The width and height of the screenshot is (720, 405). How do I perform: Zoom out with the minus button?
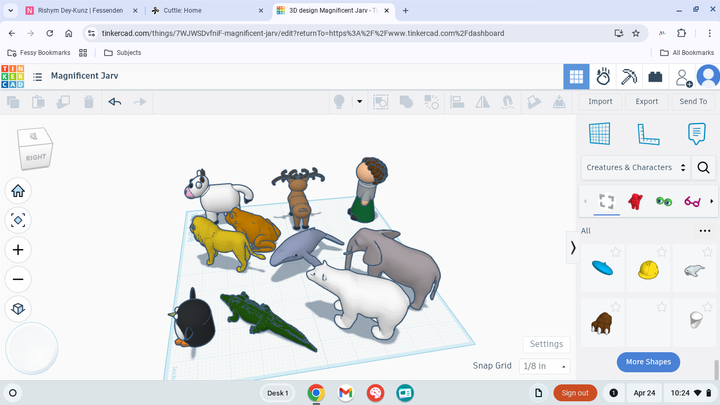click(x=18, y=279)
